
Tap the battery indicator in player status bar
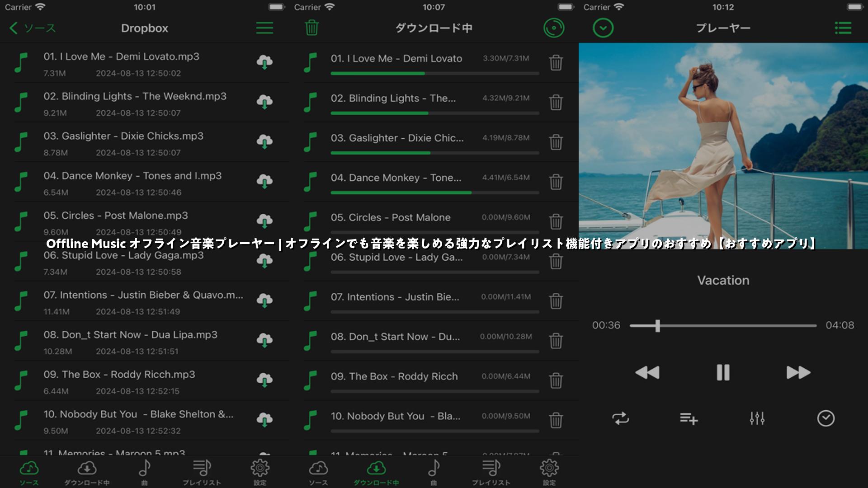pyautogui.click(x=855, y=7)
